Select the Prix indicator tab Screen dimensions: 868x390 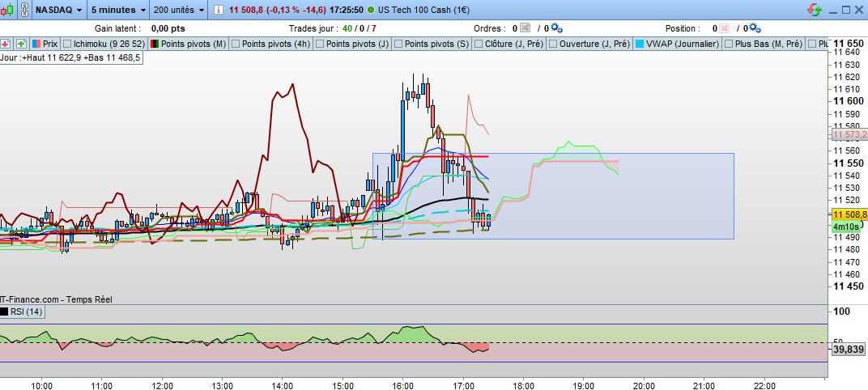click(45, 44)
